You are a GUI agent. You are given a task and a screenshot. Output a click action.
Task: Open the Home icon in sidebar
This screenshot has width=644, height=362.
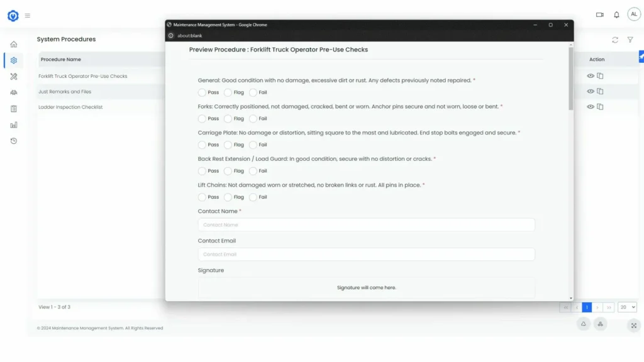pos(13,44)
